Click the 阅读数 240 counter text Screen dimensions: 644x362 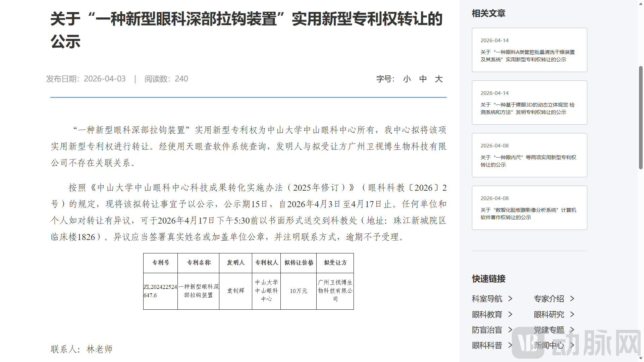(x=166, y=79)
